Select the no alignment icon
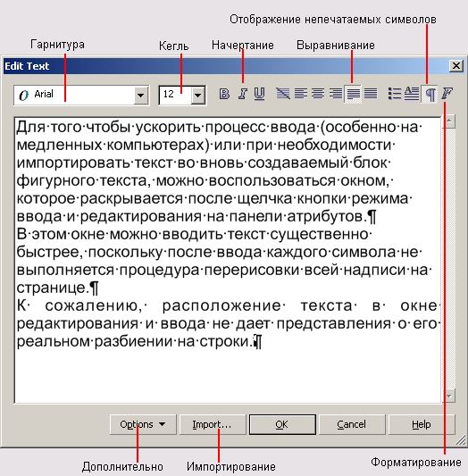 [x=283, y=94]
